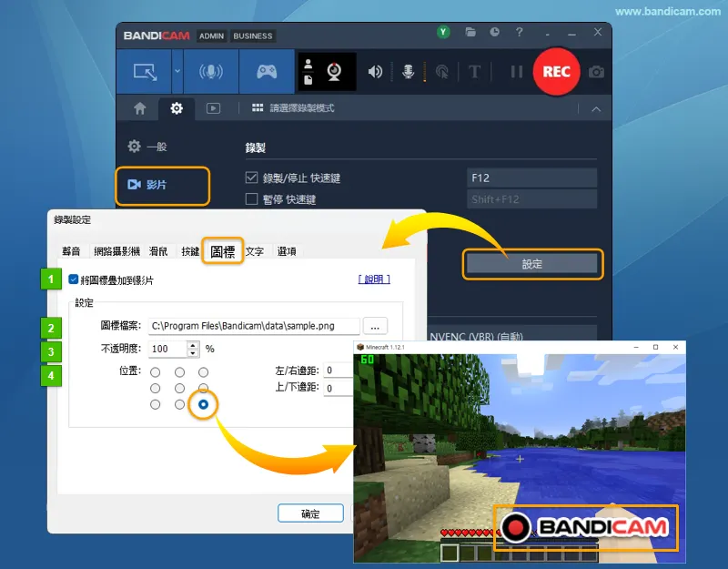The height and width of the screenshot is (569, 728).
Task: Click the F12 hotkey field
Action: pyautogui.click(x=531, y=178)
